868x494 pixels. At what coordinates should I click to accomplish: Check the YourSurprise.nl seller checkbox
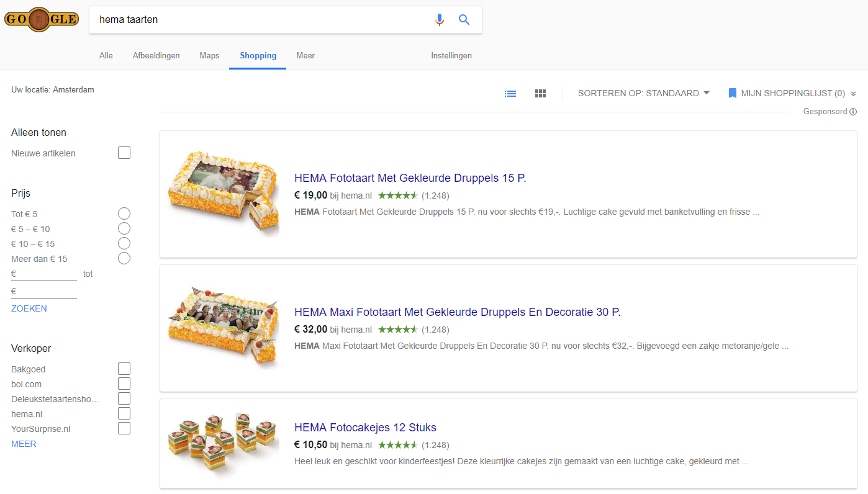tap(124, 429)
